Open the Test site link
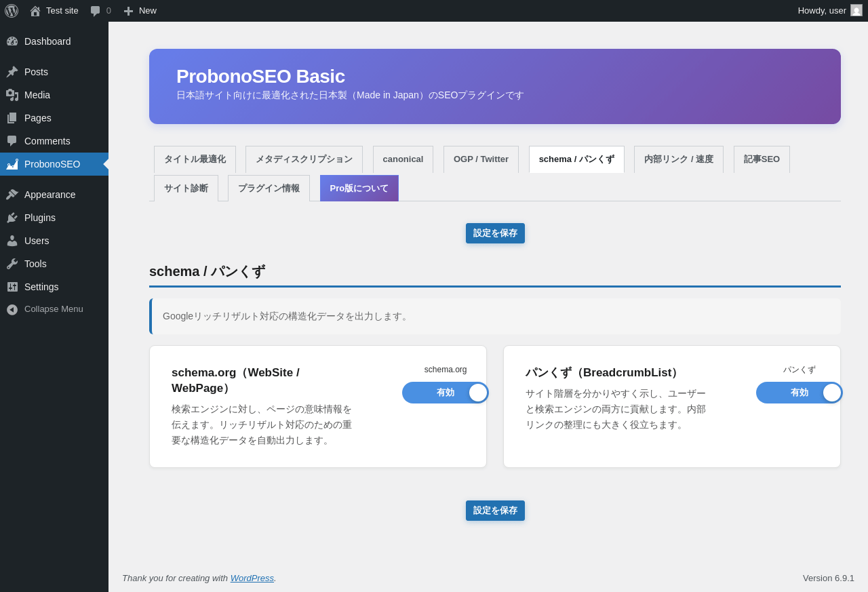The image size is (868, 592). pos(62,11)
